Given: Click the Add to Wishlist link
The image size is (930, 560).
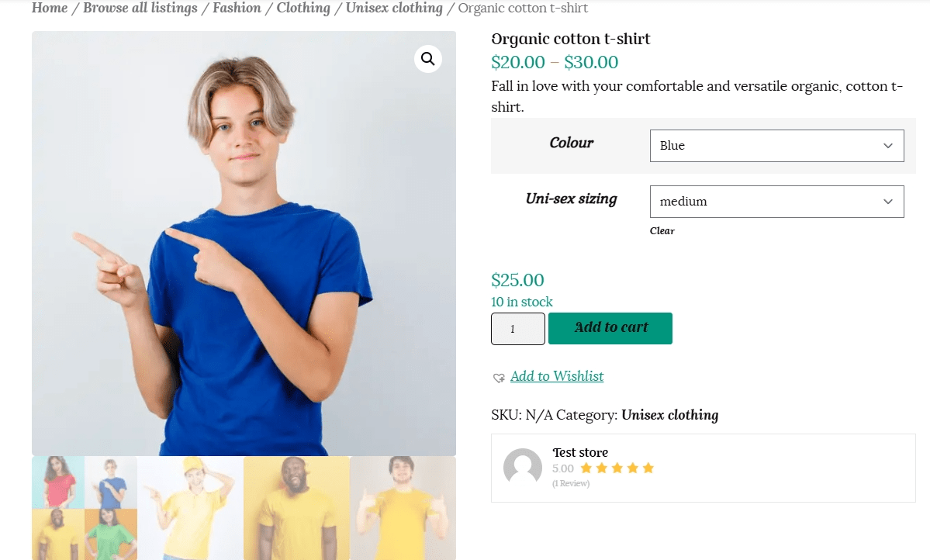Looking at the screenshot, I should (x=557, y=376).
